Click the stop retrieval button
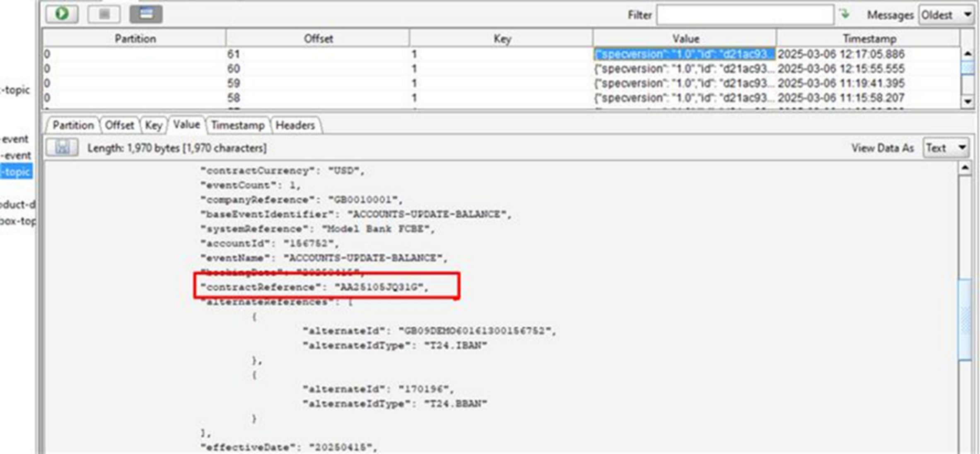This screenshot has height=454, width=980. [x=104, y=14]
